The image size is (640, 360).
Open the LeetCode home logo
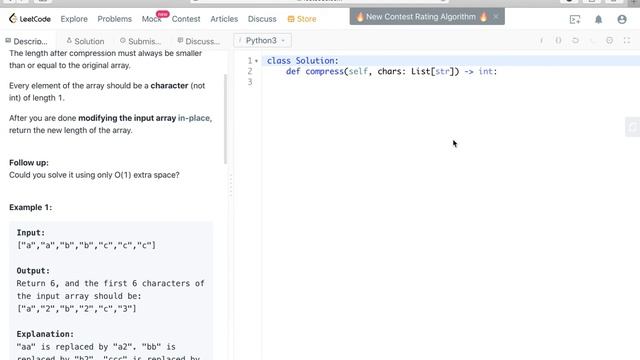[30, 19]
